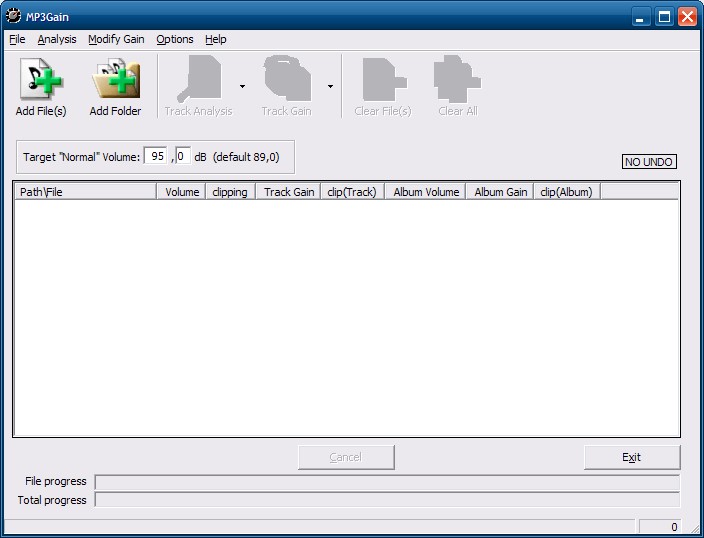
Task: Expand the Track Gain dropdown arrow
Action: [329, 87]
